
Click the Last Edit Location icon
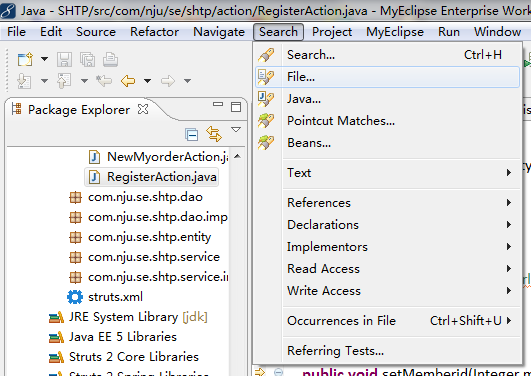tap(104, 81)
